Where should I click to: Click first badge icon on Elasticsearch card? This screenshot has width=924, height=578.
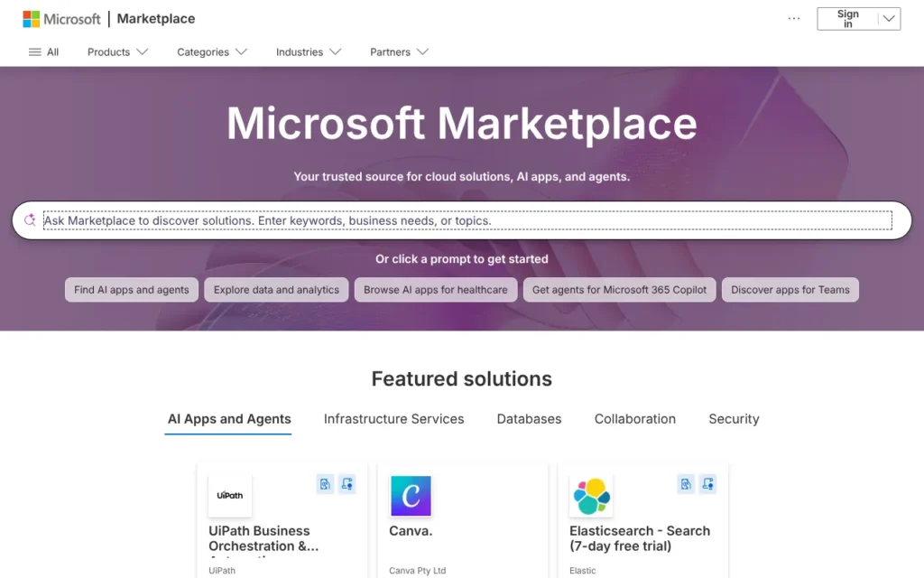(x=686, y=484)
